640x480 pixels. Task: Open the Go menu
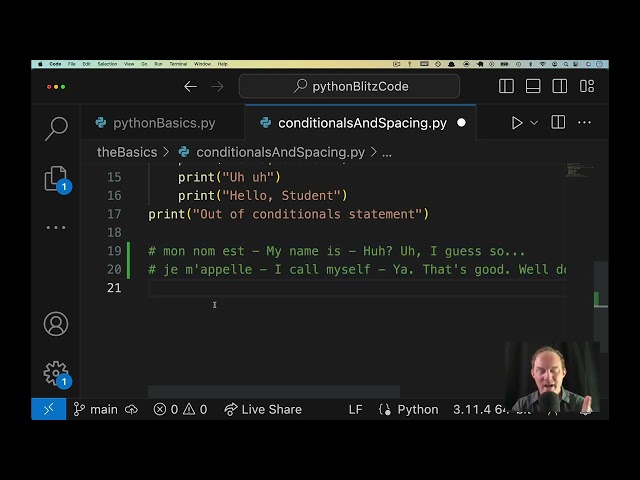coord(144,64)
